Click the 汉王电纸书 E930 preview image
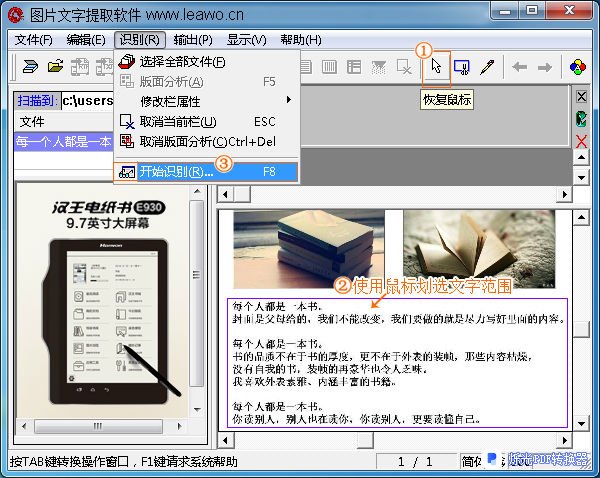Screen dimensions: 600x478 103,300
